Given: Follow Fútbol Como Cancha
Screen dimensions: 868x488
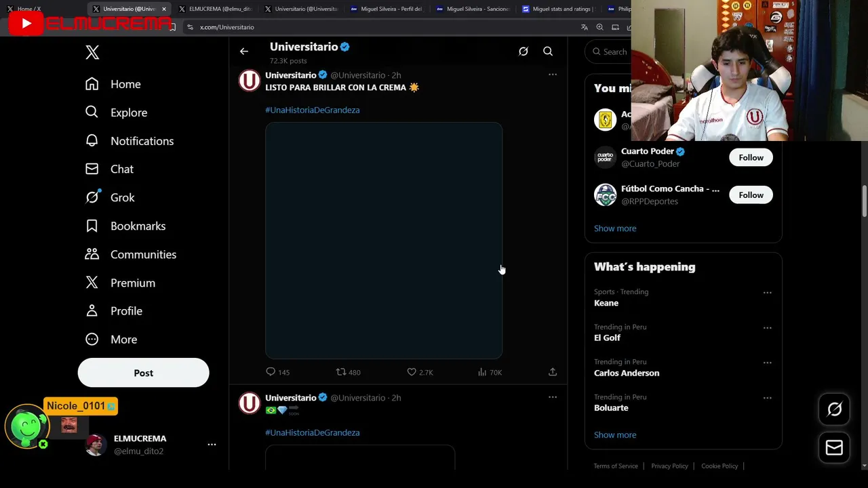Looking at the screenshot, I should 751,195.
